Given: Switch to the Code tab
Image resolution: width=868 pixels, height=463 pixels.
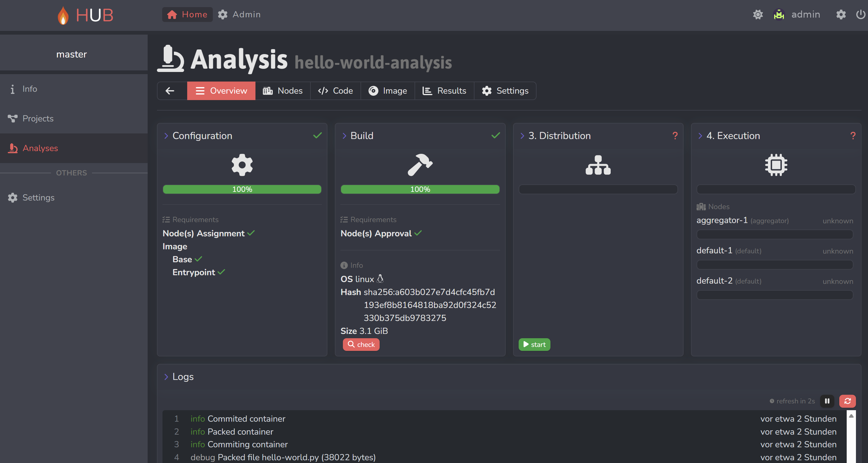Looking at the screenshot, I should (335, 90).
